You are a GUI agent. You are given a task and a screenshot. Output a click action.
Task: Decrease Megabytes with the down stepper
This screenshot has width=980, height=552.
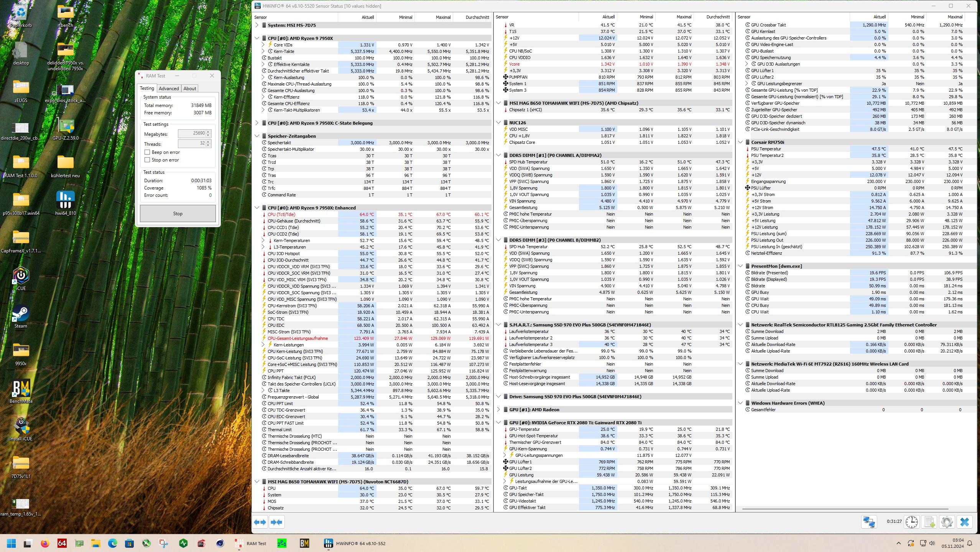[x=208, y=135]
